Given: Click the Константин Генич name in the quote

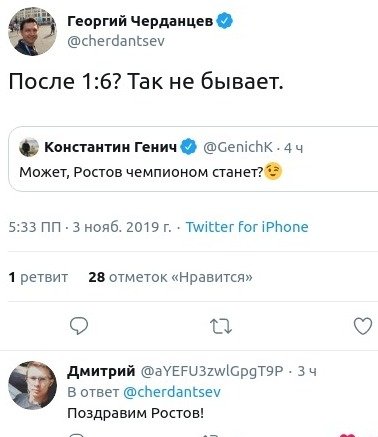Looking at the screenshot, I should point(111,147).
